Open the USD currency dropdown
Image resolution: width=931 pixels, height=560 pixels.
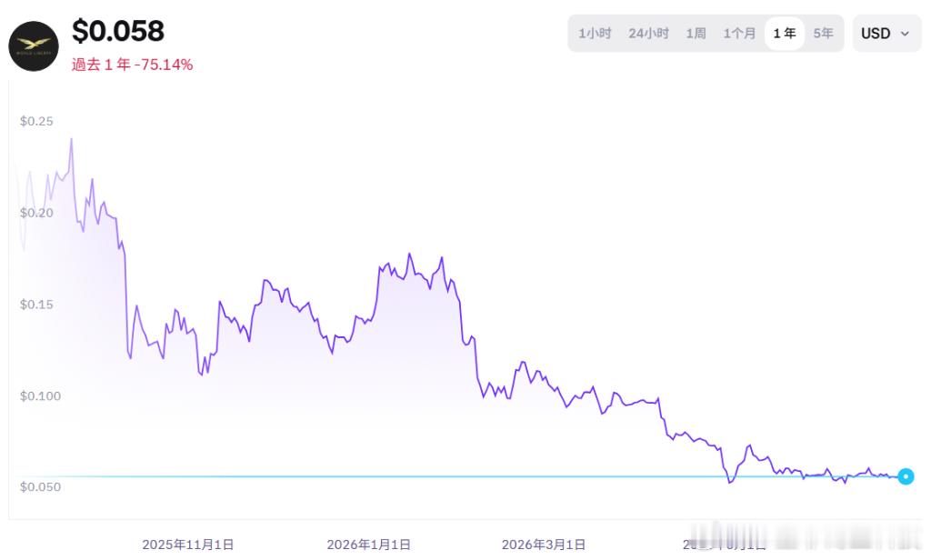tap(886, 34)
